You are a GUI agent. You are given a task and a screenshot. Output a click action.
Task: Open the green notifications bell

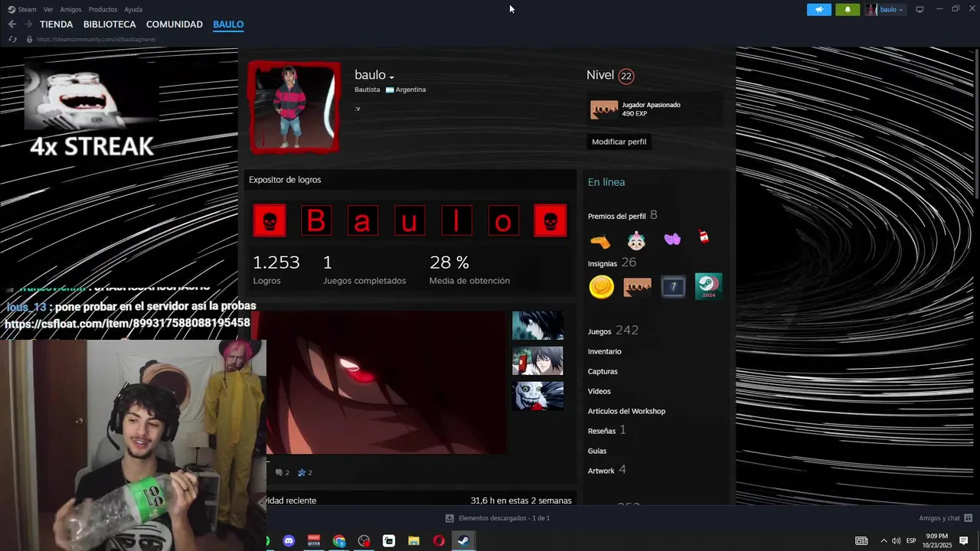coord(848,9)
